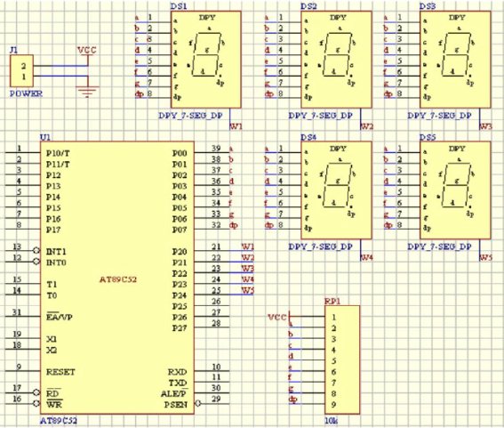Image resolution: width=504 pixels, height=428 pixels.
Task: Select the DS4 seven-segment display component
Action: tap(336, 190)
